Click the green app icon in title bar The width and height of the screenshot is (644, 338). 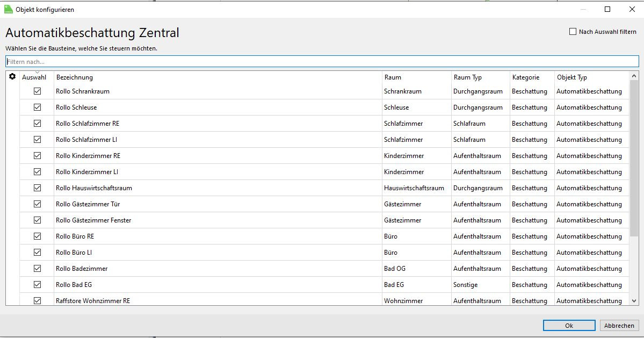8,9
